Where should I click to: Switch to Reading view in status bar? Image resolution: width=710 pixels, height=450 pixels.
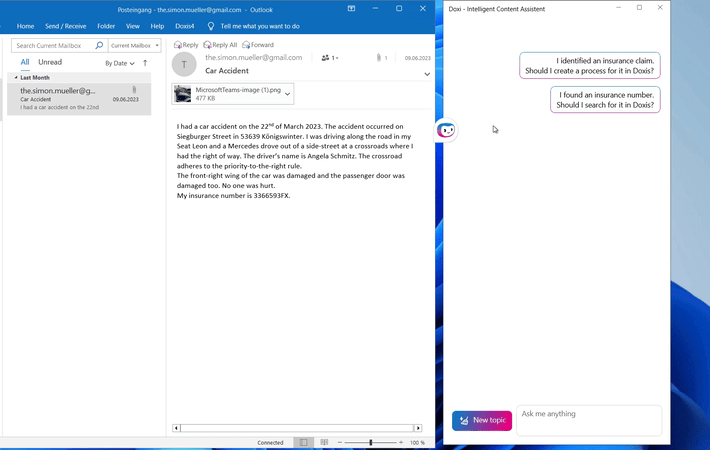click(325, 442)
